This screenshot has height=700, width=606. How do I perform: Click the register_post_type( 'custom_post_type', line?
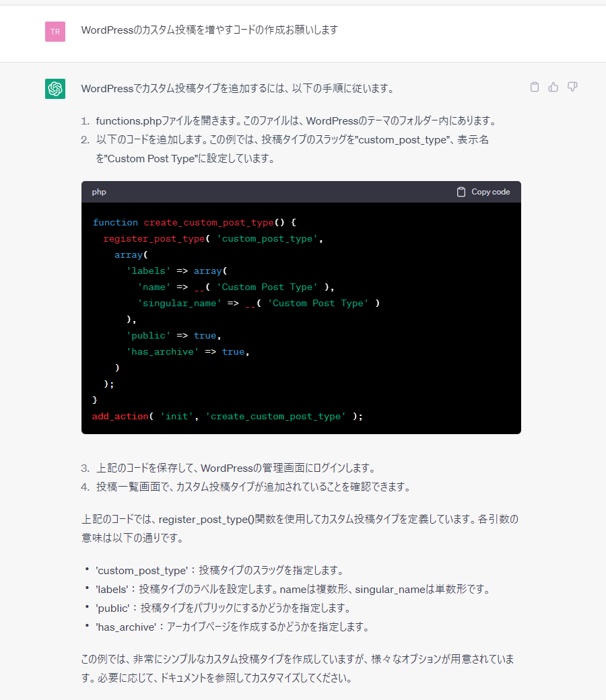pyautogui.click(x=213, y=239)
